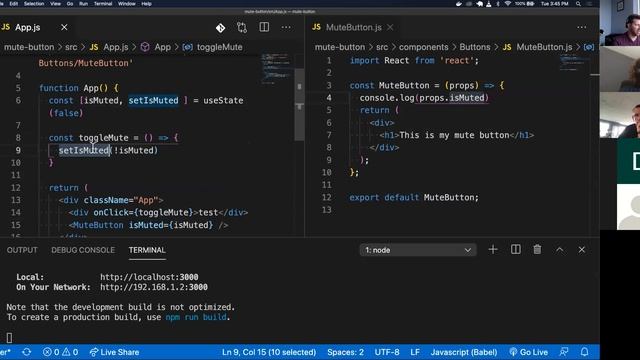Open feedback icon in status bar
Viewport: 640px width, 360px height.
(x=564, y=352)
